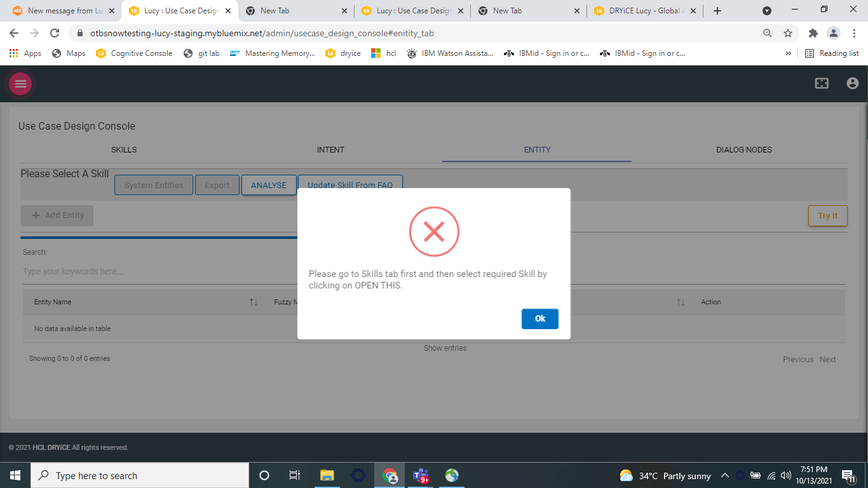This screenshot has width=868, height=488.
Task: Switch to the SKILLS tab
Action: pyautogui.click(x=123, y=149)
